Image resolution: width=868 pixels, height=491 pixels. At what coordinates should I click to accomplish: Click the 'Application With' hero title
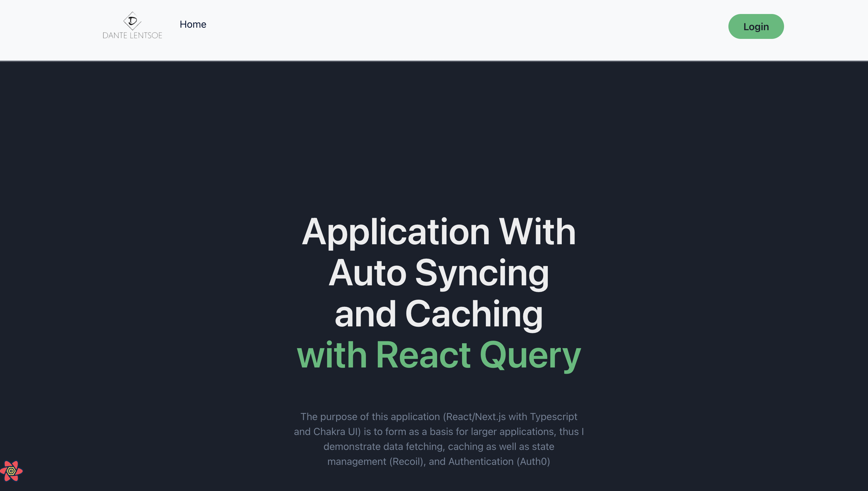pos(438,231)
